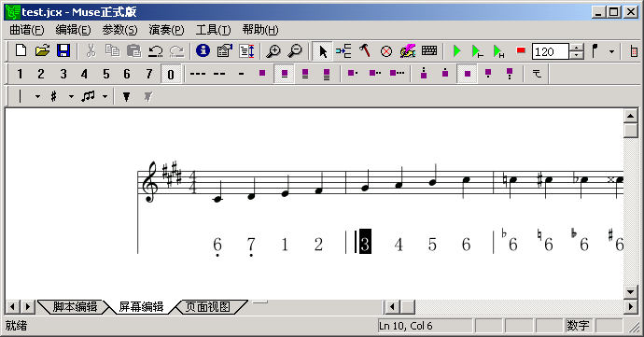
Task: Open the 参数(S) menu
Action: tap(119, 30)
